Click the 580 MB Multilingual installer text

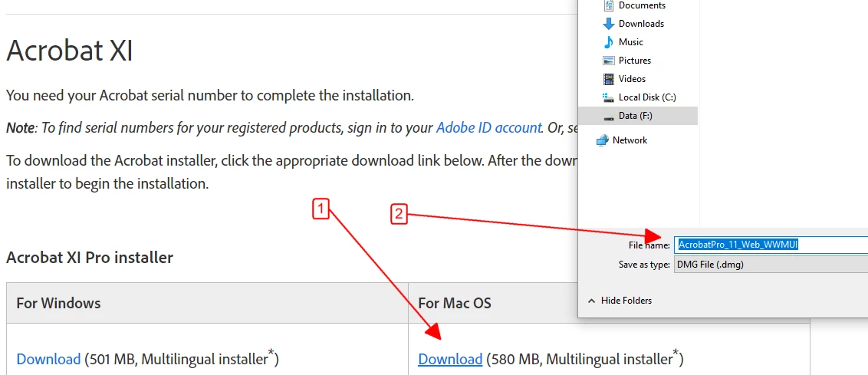pos(584,358)
